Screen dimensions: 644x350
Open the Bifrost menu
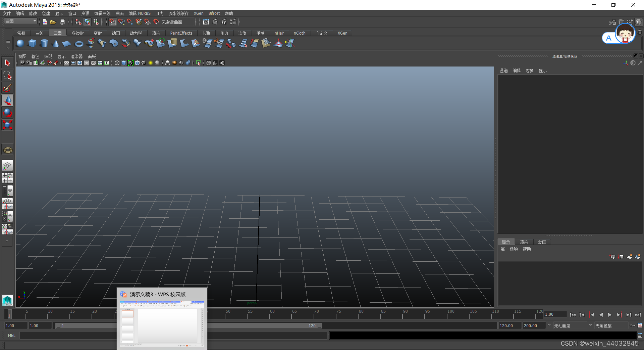(x=214, y=13)
